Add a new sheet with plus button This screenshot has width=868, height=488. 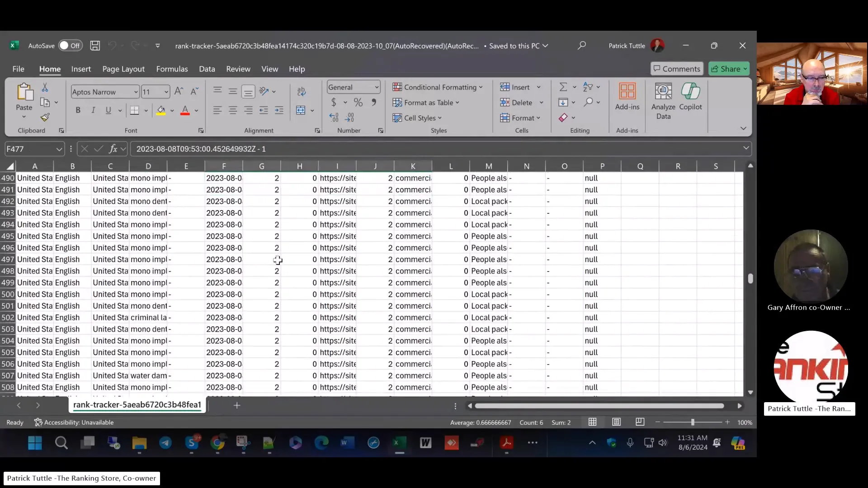click(x=237, y=405)
